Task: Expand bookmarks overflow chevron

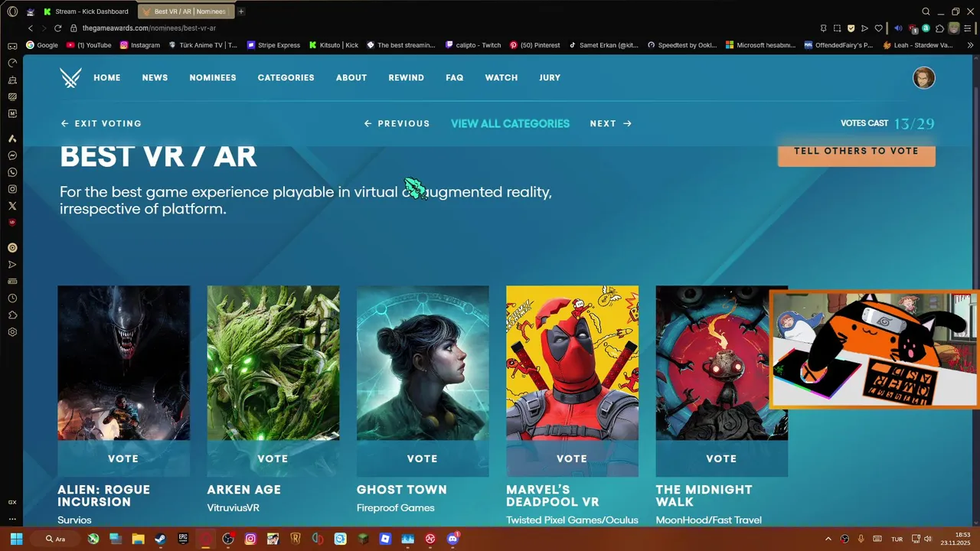Action: coord(971,45)
